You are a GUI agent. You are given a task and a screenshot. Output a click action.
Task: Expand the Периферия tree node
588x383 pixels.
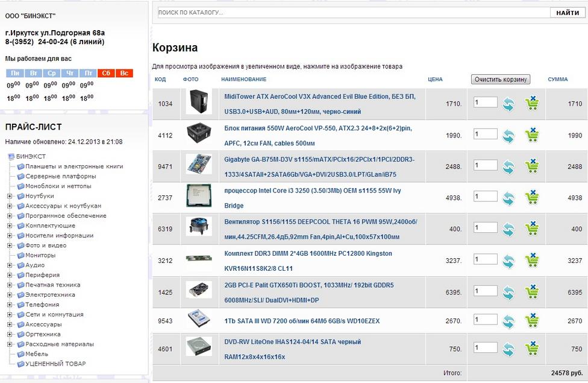coord(10,275)
